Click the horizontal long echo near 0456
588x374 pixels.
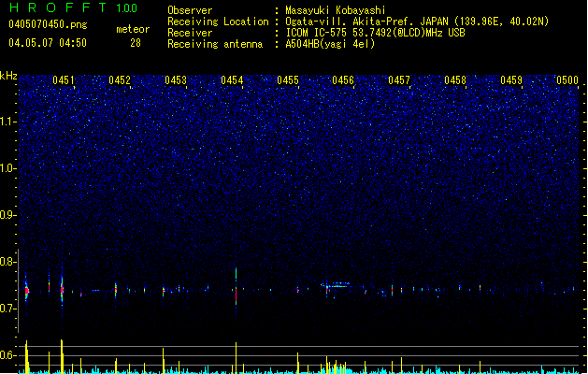point(337,285)
